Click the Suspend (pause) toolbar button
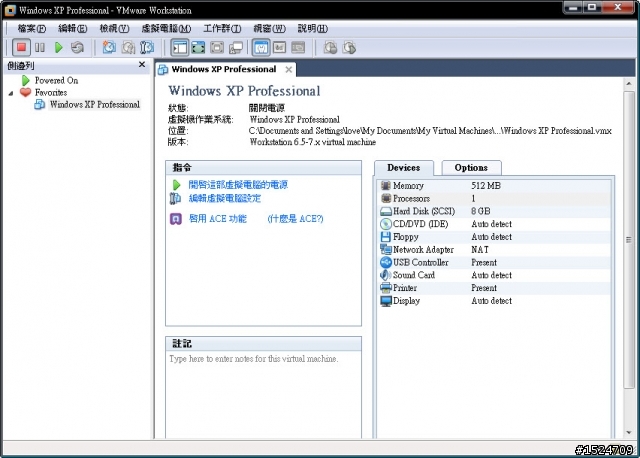 (x=40, y=48)
